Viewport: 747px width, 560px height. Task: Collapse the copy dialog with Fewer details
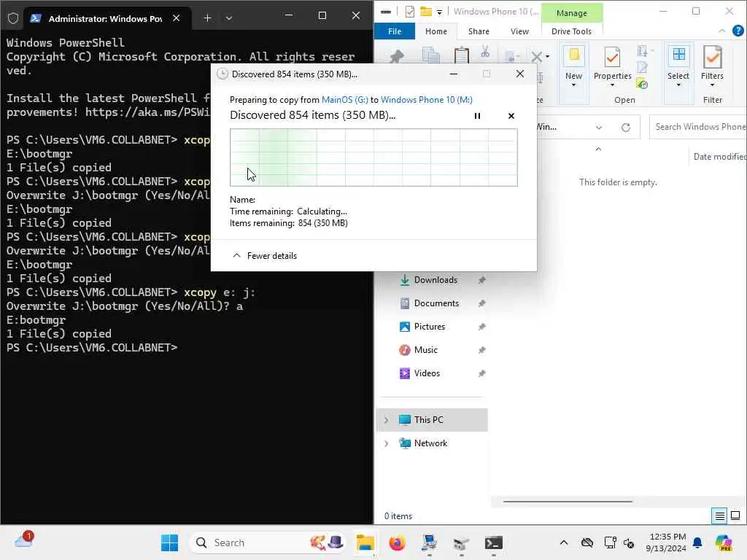click(x=265, y=256)
